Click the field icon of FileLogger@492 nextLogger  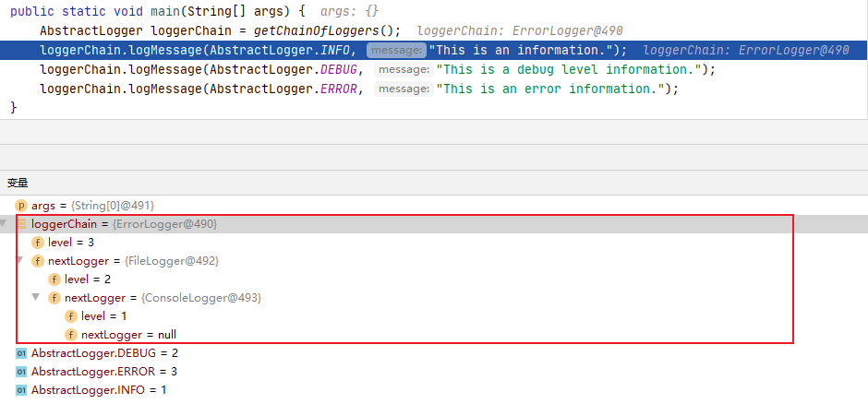[38, 261]
